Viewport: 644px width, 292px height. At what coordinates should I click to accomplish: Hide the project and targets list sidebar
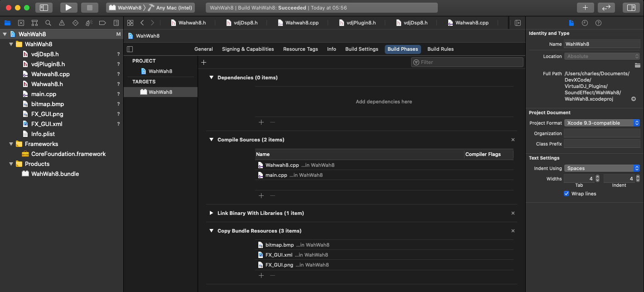[130, 49]
